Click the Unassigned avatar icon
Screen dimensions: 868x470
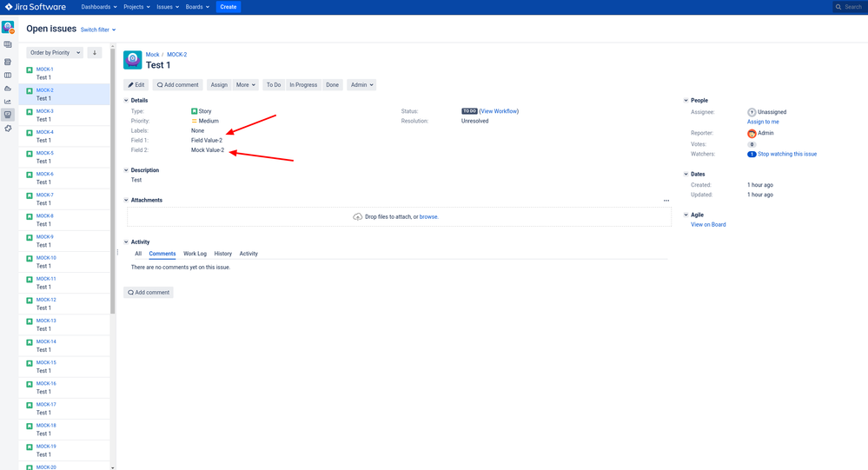pyautogui.click(x=752, y=112)
